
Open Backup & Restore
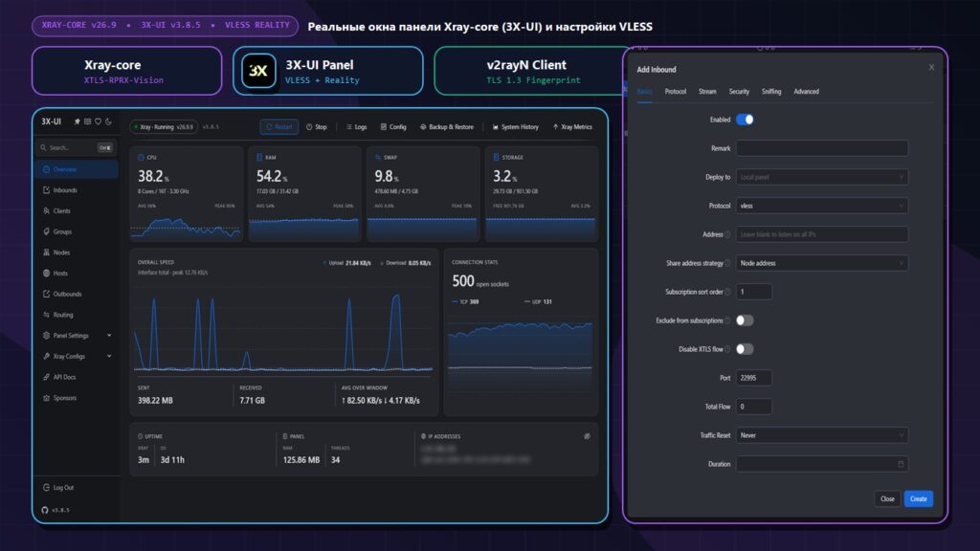coord(446,127)
